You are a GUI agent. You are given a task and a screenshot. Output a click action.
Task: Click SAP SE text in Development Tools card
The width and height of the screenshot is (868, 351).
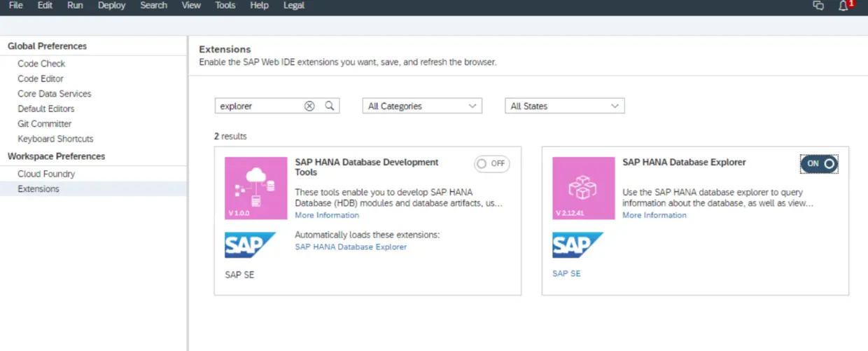point(239,275)
